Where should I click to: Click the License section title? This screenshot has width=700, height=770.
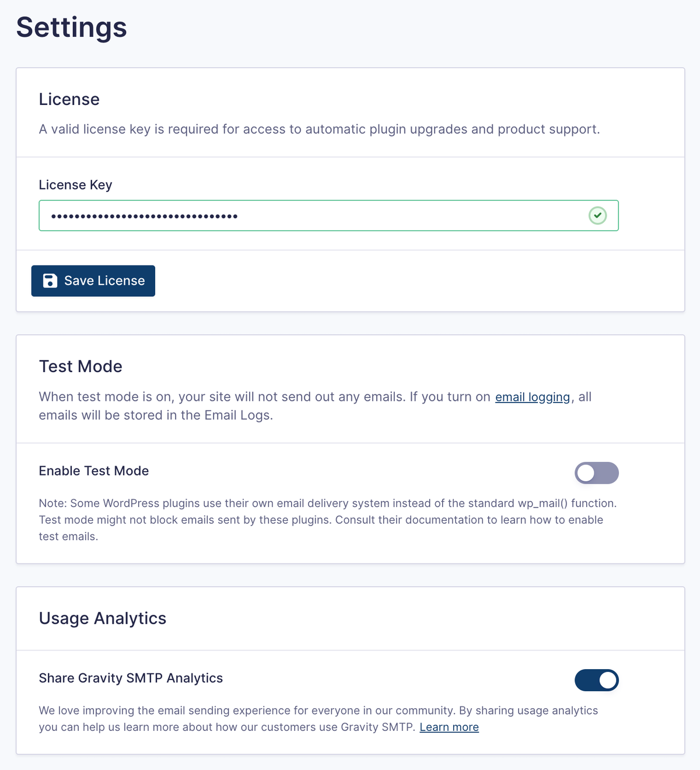pos(69,99)
